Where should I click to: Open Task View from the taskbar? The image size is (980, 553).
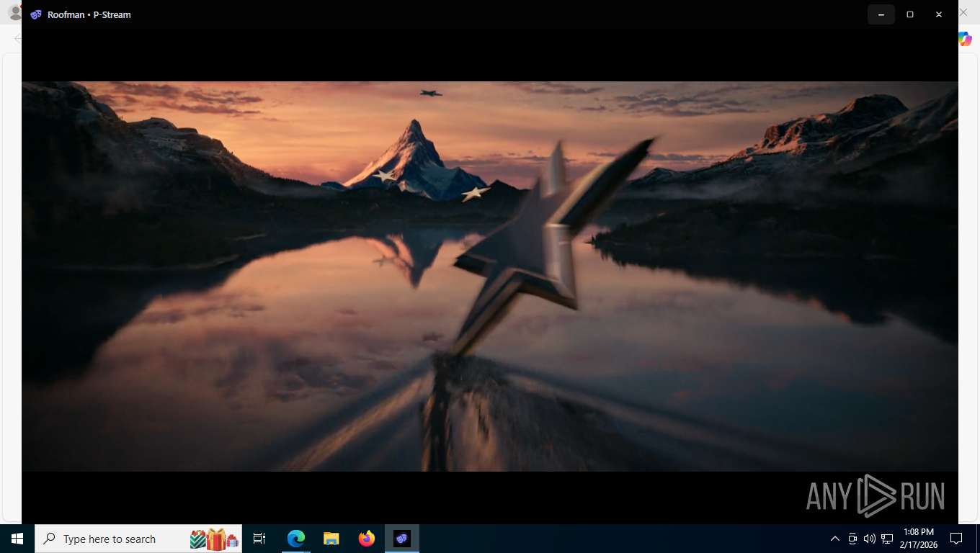(x=259, y=539)
